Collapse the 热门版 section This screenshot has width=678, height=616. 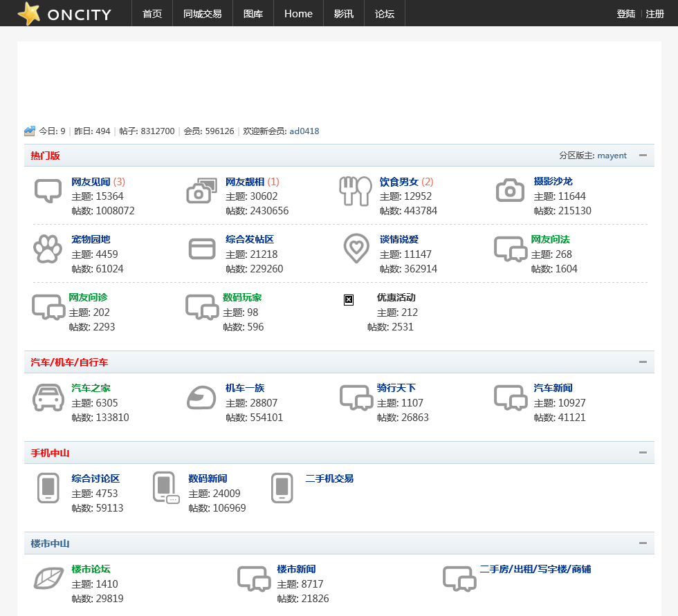pos(643,156)
